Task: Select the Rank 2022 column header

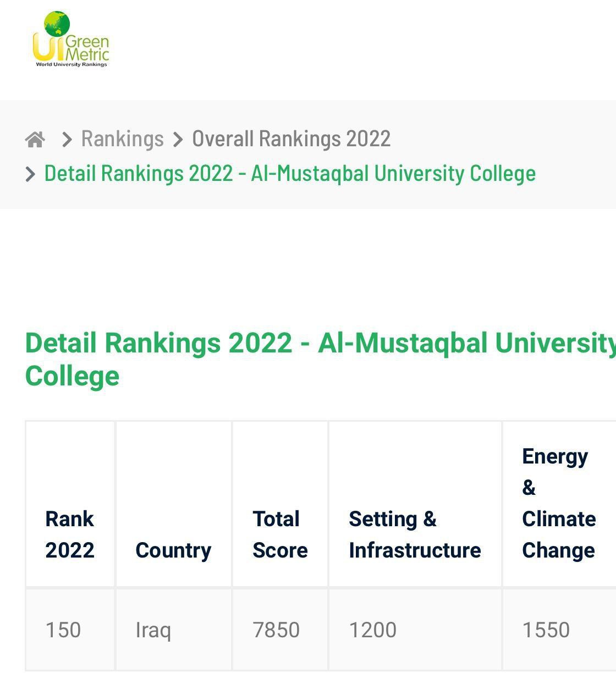Action: 70,534
